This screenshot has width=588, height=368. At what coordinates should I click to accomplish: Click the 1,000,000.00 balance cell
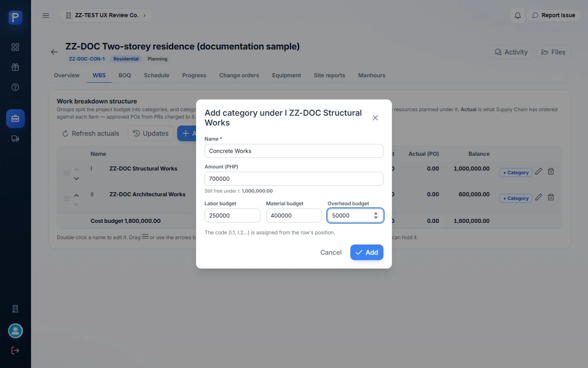click(x=472, y=168)
